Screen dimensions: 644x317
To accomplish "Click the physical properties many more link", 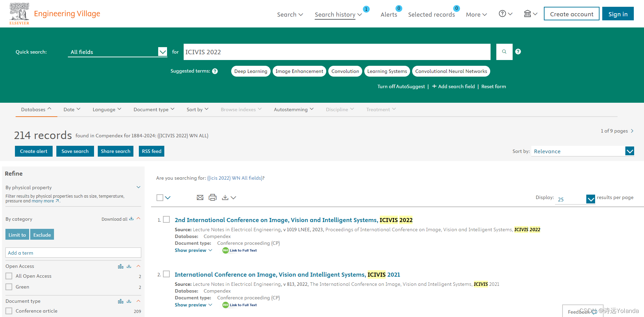I will pyautogui.click(x=45, y=201).
